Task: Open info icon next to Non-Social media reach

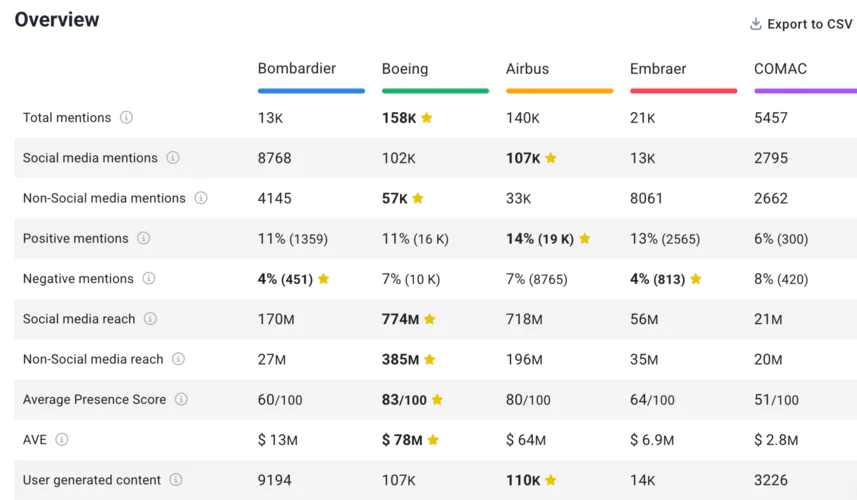Action: click(x=178, y=359)
